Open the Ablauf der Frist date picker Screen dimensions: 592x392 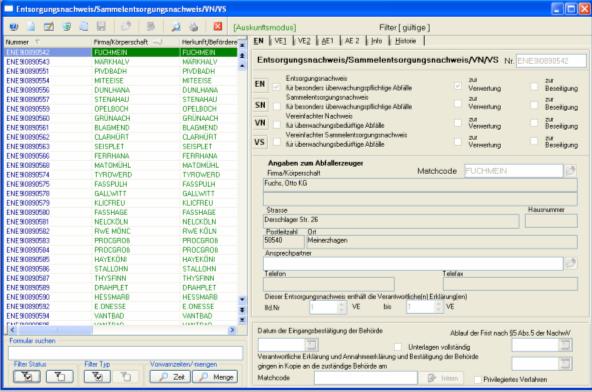pos(565,344)
